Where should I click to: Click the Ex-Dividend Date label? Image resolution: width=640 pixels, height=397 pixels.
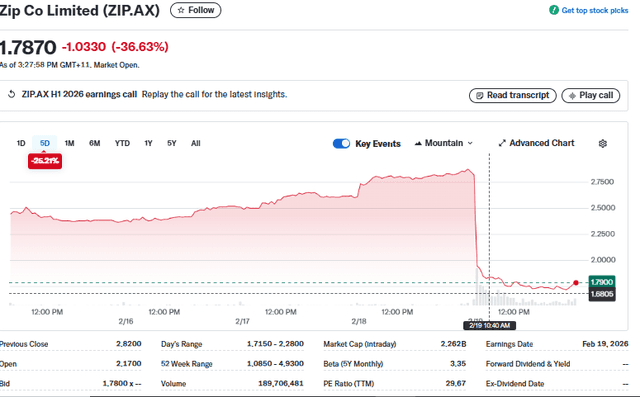pyautogui.click(x=515, y=384)
